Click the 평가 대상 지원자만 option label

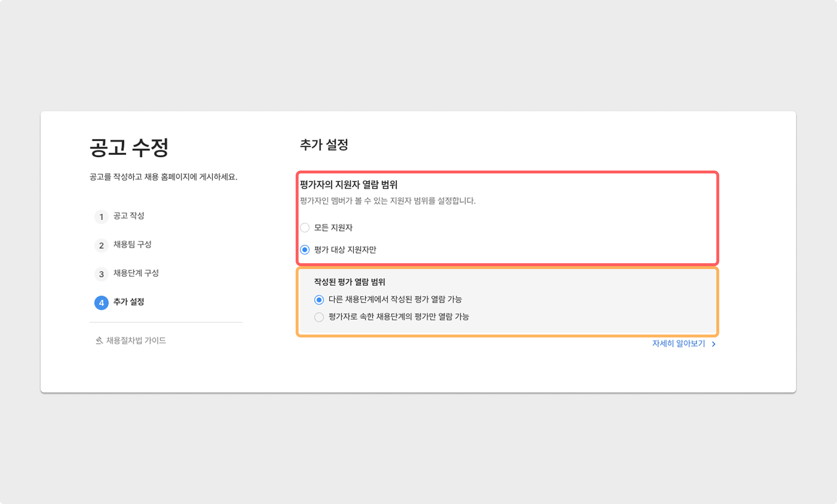tap(345, 250)
